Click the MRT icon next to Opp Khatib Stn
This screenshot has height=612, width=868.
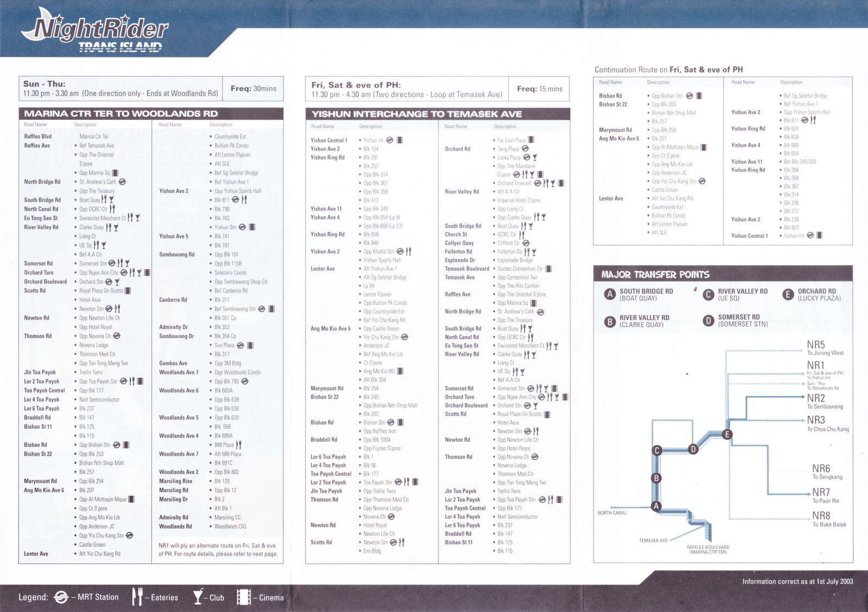tap(400, 252)
